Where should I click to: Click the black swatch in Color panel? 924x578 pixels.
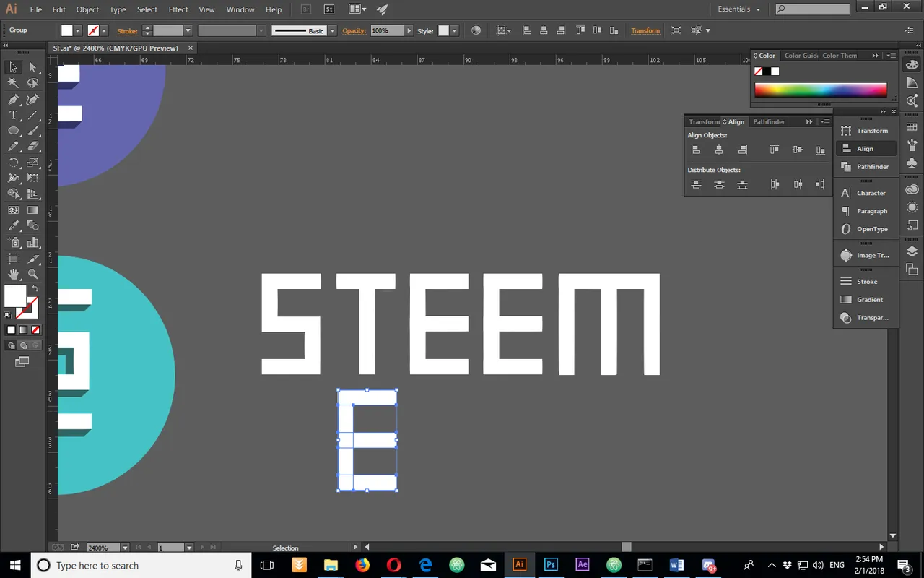767,71
